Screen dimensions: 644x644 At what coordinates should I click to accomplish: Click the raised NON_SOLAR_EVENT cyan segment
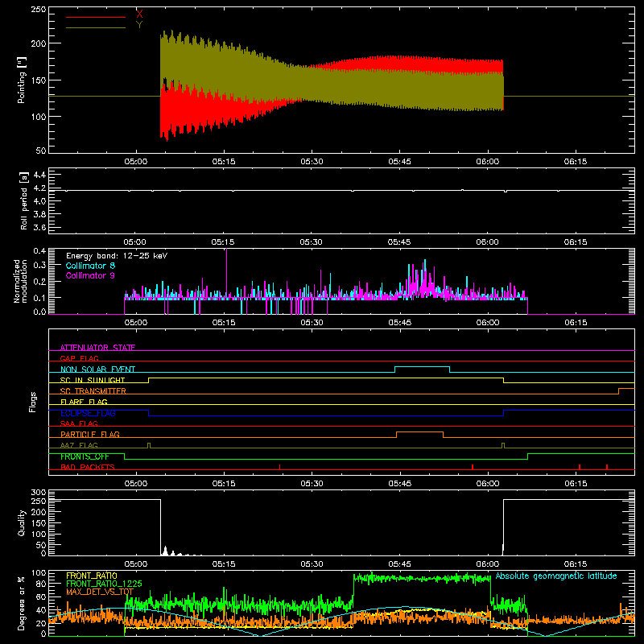(422, 367)
